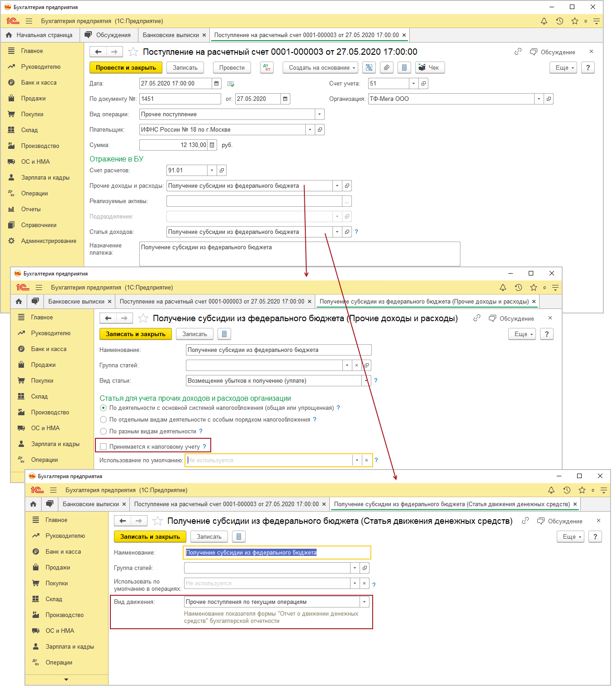The image size is (616, 688).
Task: Switch to the Обсуждения tab
Action: [109, 35]
